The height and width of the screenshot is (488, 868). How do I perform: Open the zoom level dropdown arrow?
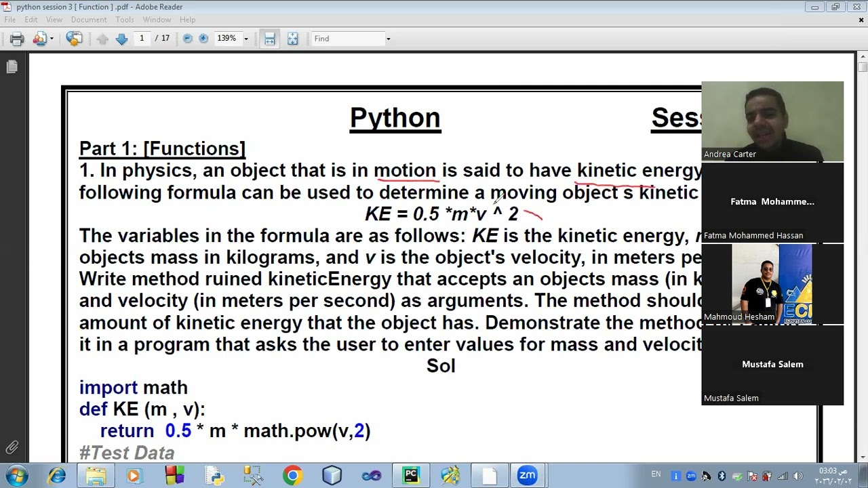[246, 39]
